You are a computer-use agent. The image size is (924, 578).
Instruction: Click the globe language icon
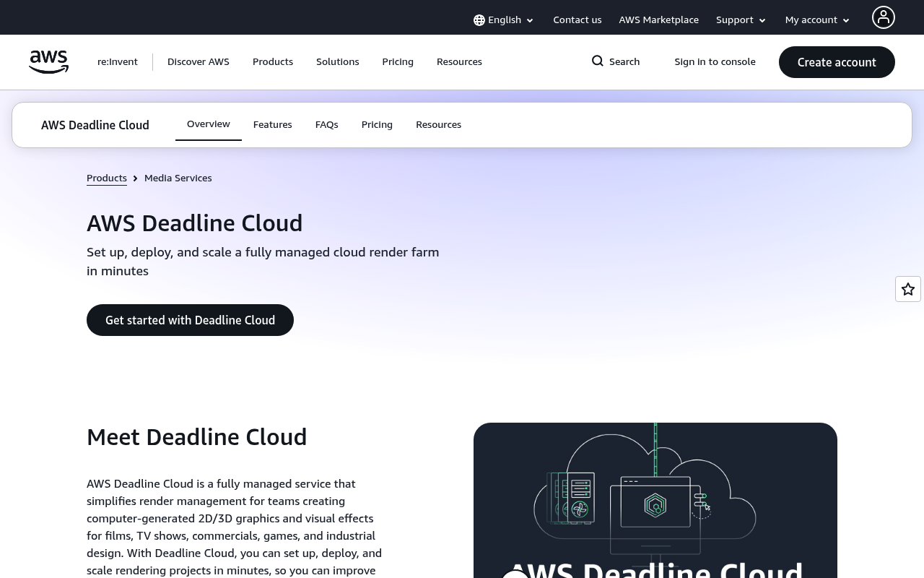coord(479,20)
